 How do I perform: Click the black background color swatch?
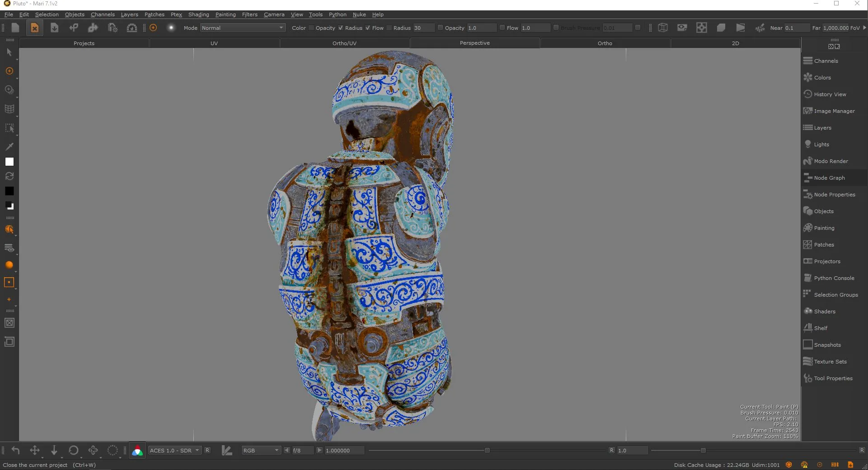(9, 191)
